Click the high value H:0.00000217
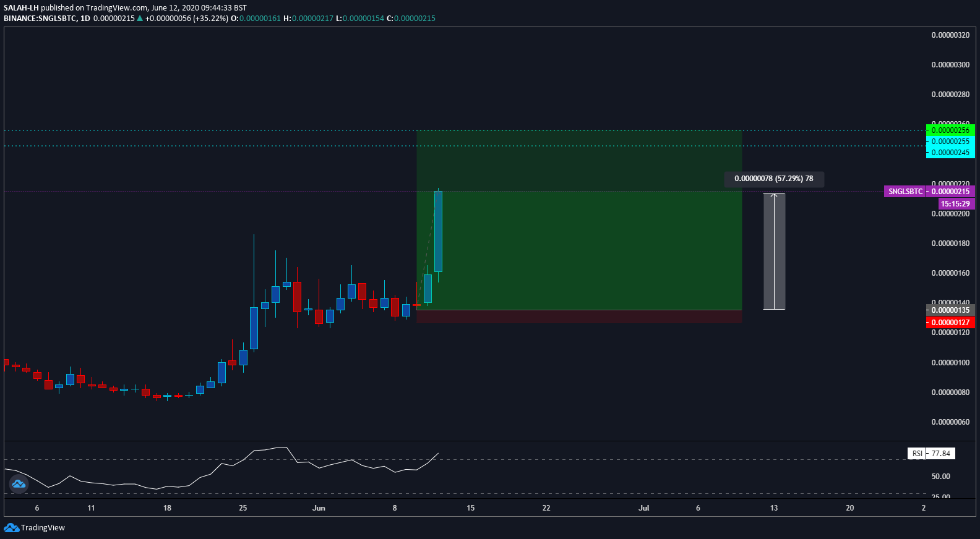The image size is (980, 539). (308, 19)
